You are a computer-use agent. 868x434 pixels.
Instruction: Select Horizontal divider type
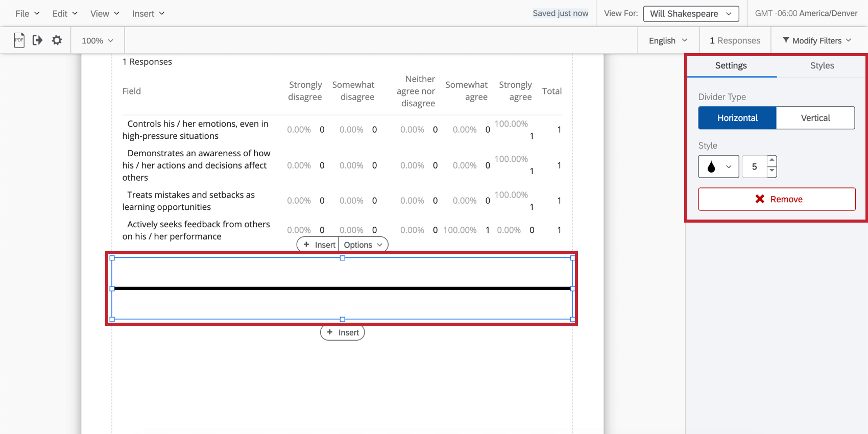(737, 118)
